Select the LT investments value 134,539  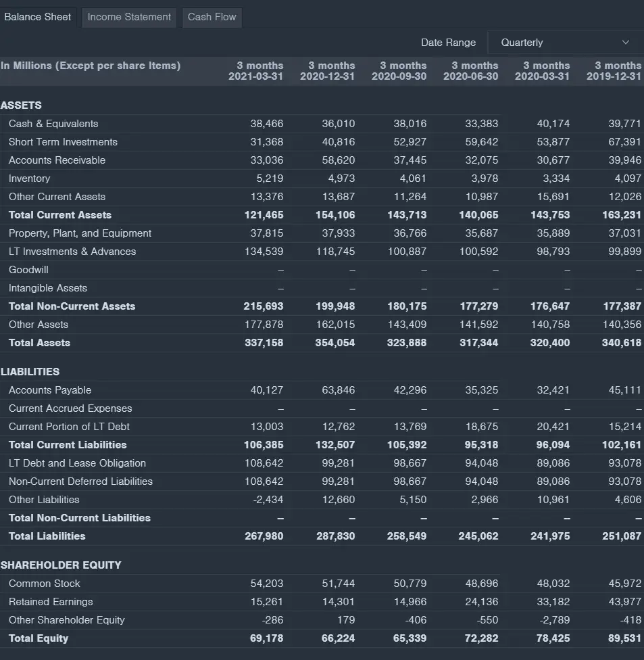(264, 252)
